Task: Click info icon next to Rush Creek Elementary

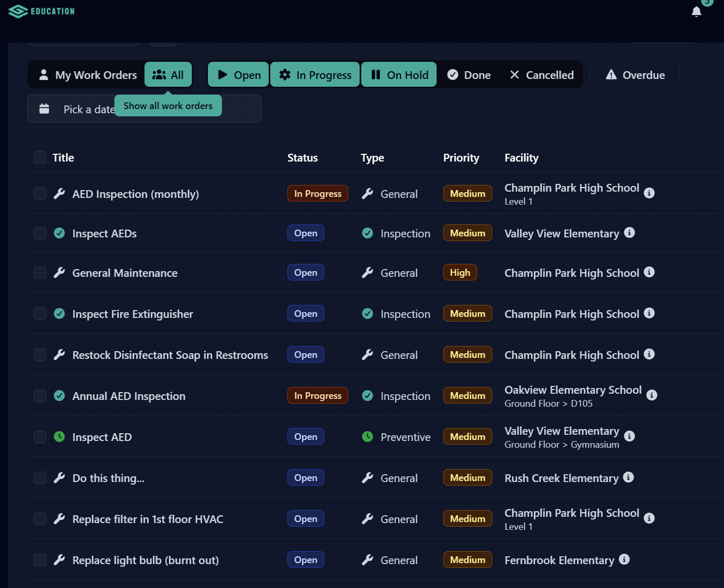Action: pos(628,477)
